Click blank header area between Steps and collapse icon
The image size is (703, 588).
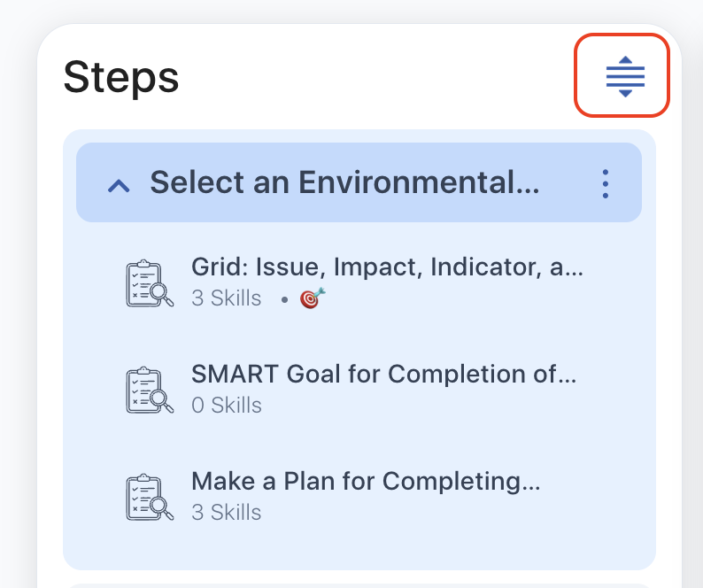coord(372,77)
